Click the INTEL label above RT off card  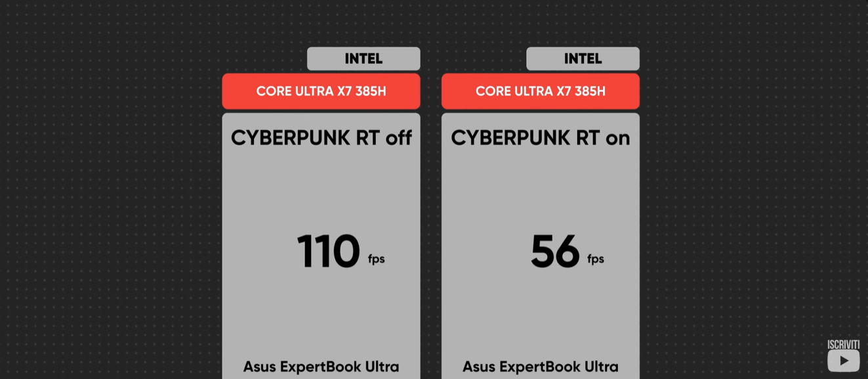(363, 59)
